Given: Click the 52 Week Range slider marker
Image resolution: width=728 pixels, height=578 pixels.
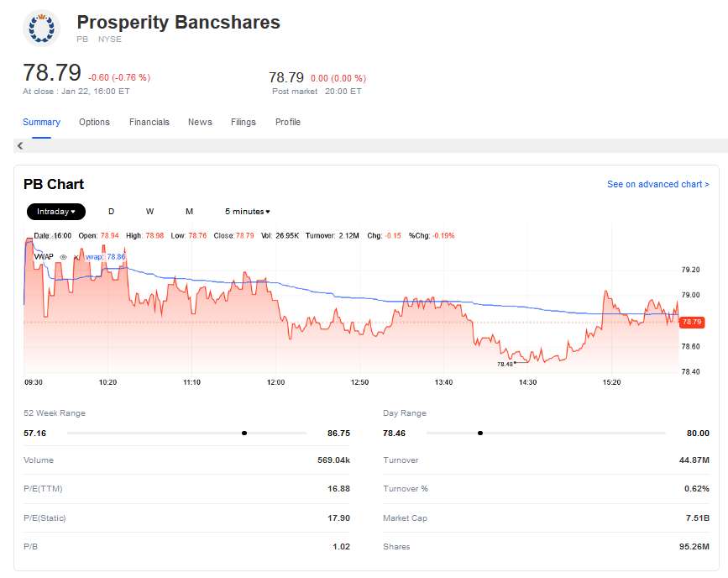Looking at the screenshot, I should 244,433.
